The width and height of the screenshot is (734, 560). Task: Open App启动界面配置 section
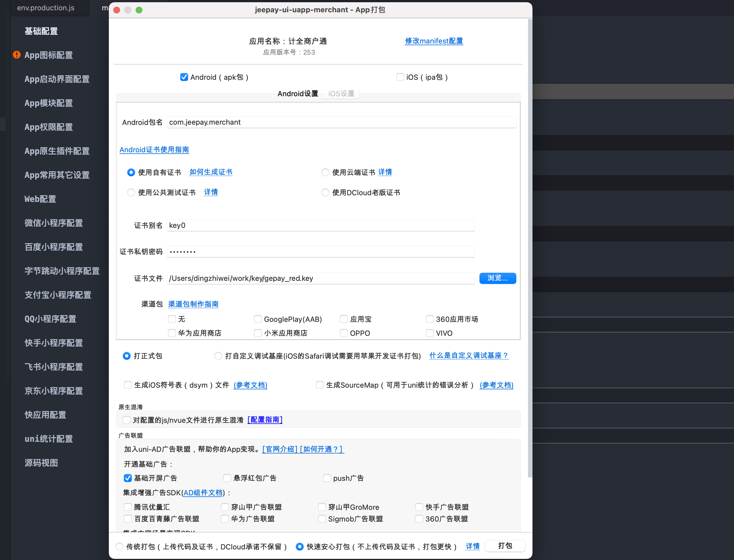point(57,79)
